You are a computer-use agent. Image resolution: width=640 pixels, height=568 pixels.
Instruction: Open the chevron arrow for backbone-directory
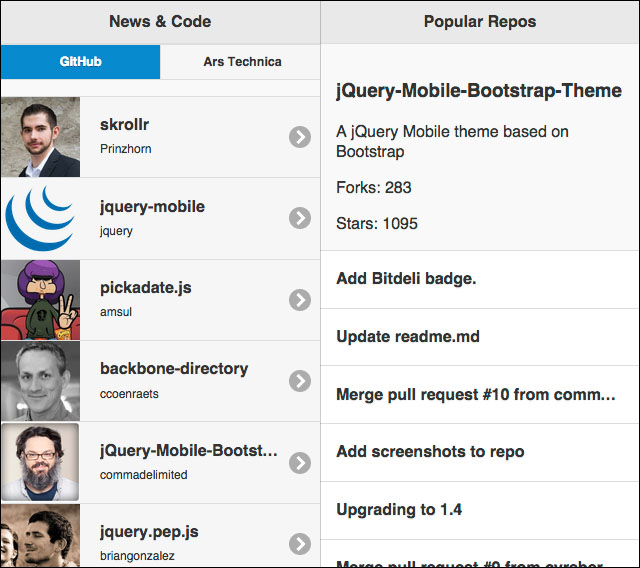point(300,381)
